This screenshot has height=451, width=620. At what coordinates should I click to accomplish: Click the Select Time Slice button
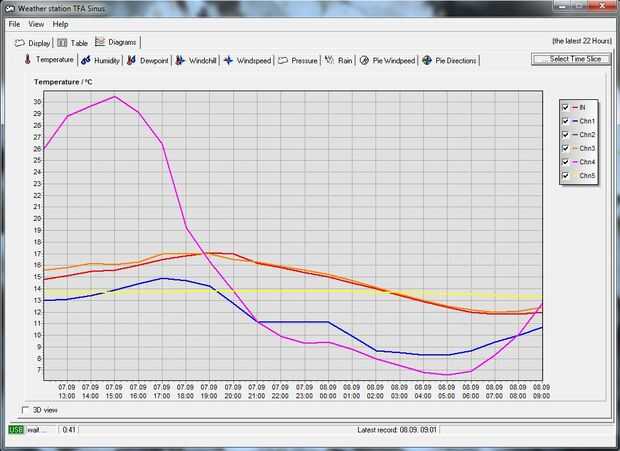coord(571,59)
